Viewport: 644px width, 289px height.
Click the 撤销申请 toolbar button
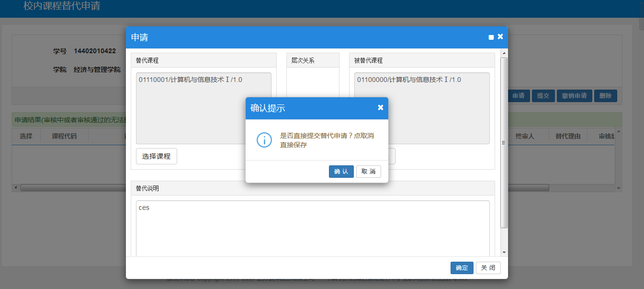(x=574, y=96)
